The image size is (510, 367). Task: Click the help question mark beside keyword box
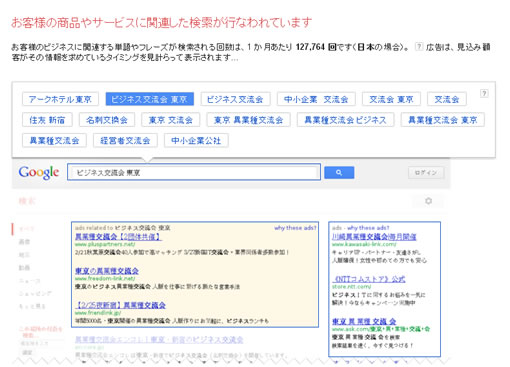(484, 93)
